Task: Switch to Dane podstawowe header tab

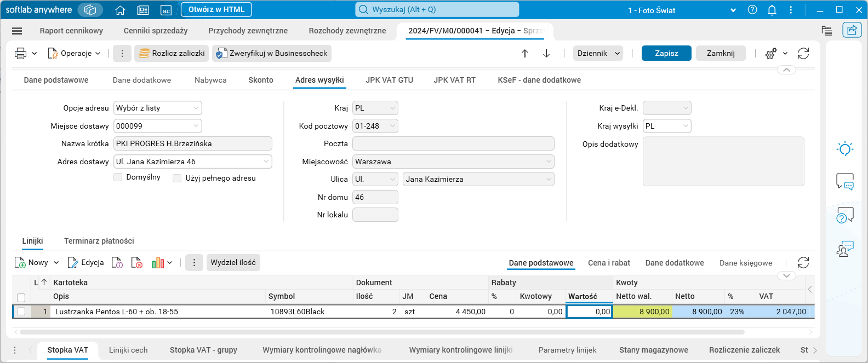Action: pyautogui.click(x=56, y=80)
